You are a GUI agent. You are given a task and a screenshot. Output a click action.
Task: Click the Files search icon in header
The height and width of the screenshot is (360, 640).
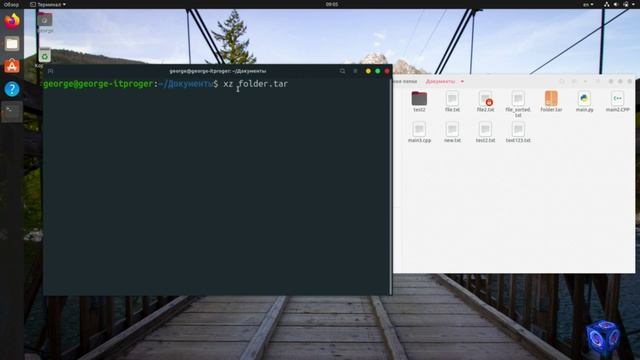click(562, 82)
